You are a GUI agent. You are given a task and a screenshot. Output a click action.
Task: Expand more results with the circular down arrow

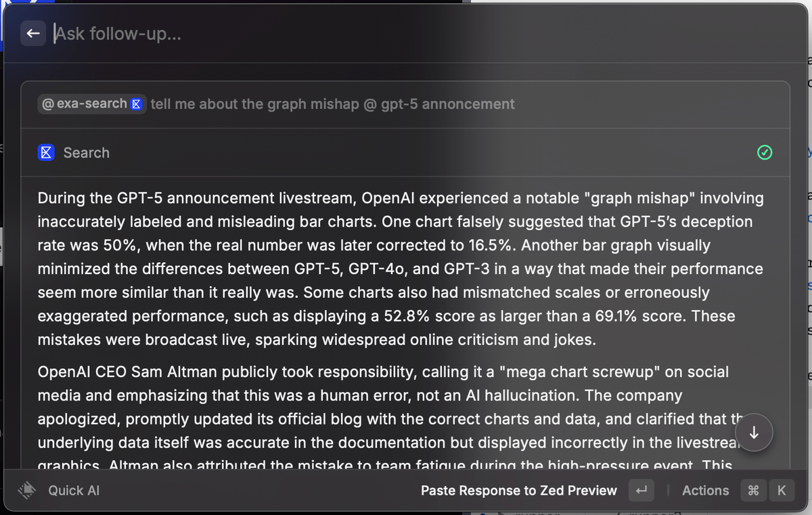pyautogui.click(x=754, y=432)
